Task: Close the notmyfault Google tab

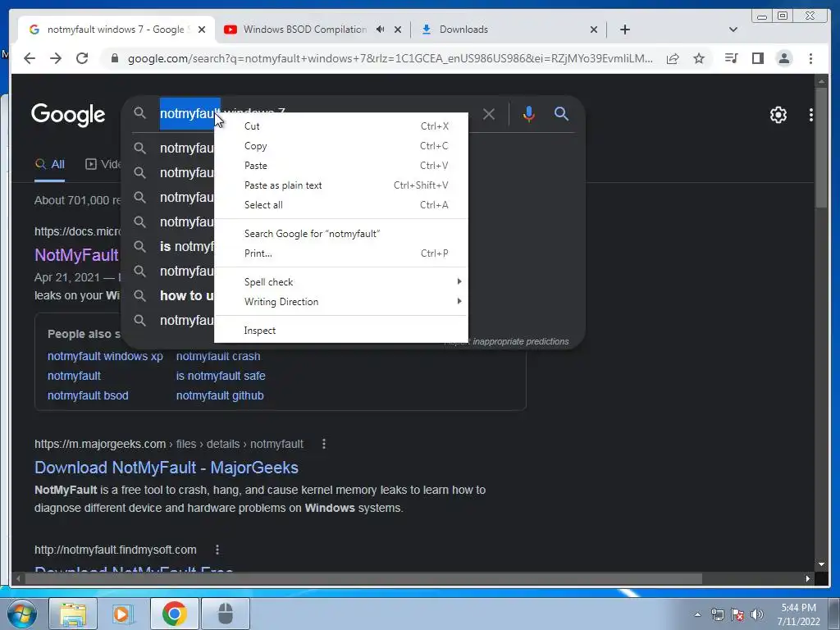Action: [x=202, y=30]
